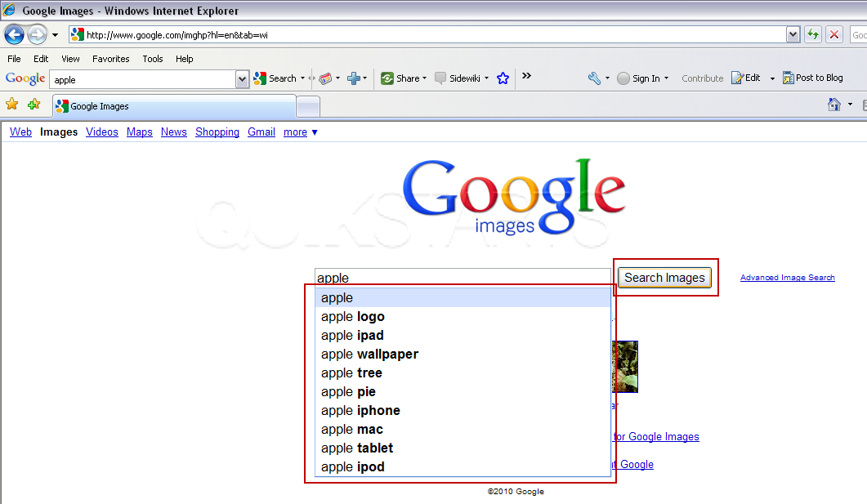Screen dimensions: 867x504
Task: Open the Gmail link in Google navigation
Action: point(261,132)
